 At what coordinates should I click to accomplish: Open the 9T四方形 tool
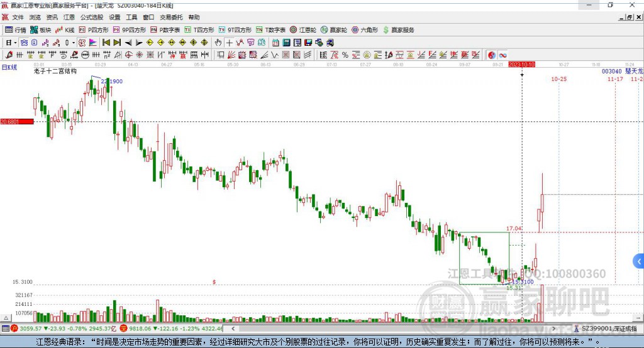tap(235, 30)
